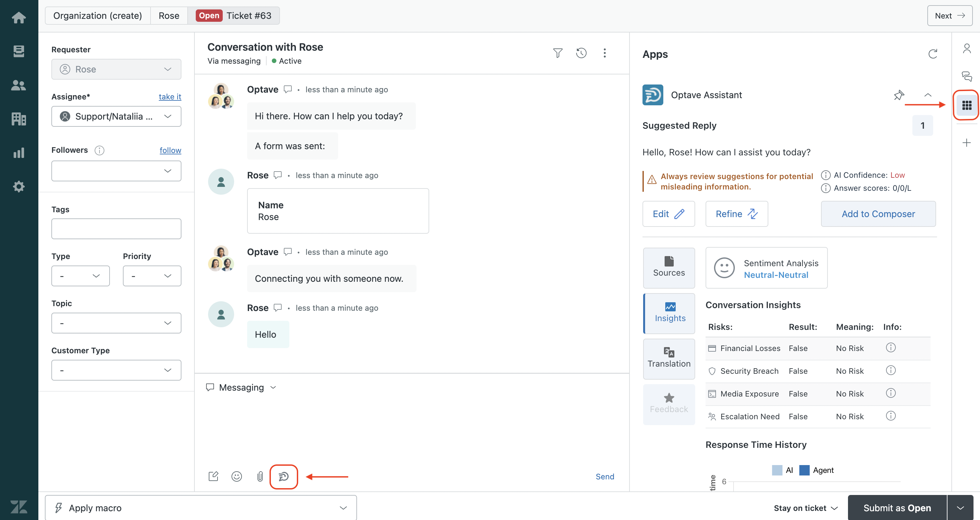Click Add to Composer button
Viewport: 980px width, 520px height.
[x=878, y=214]
